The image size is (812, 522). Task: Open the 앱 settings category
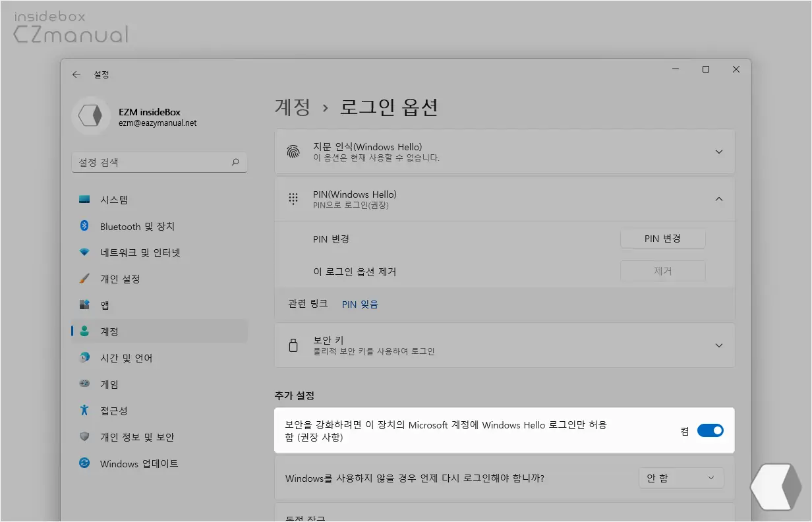159,305
